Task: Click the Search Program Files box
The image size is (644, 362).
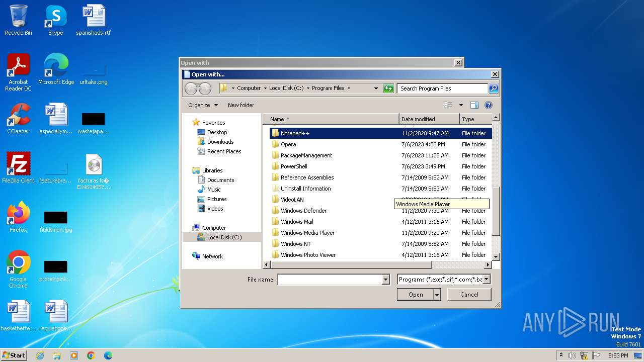Action: (x=442, y=88)
